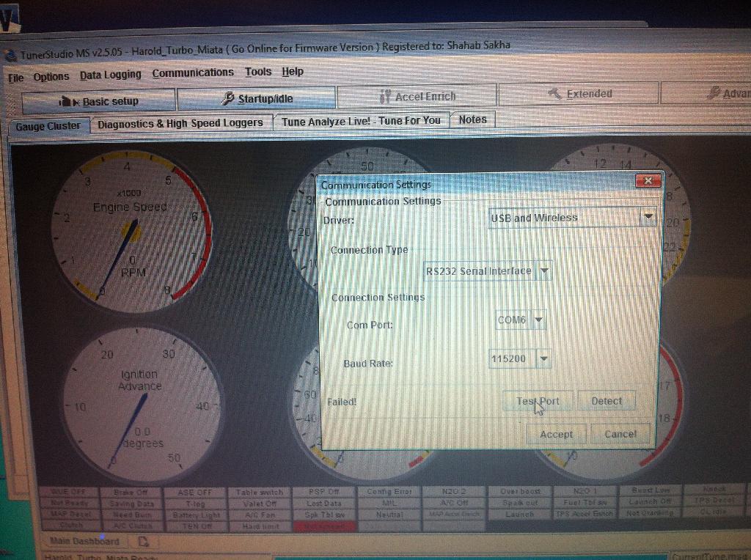Image resolution: width=751 pixels, height=560 pixels.
Task: Switch to the Notes tab
Action: point(472,119)
